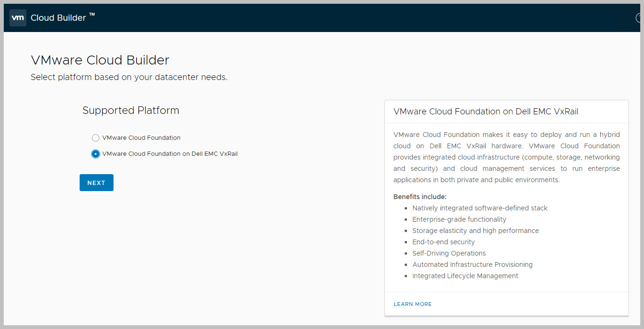644x329 pixels.
Task: Click the "Benefits include:" label
Action: pyautogui.click(x=420, y=197)
